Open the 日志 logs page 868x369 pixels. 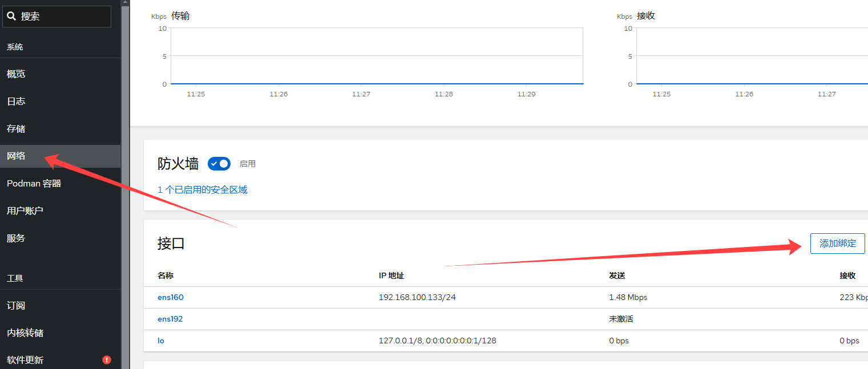[16, 102]
